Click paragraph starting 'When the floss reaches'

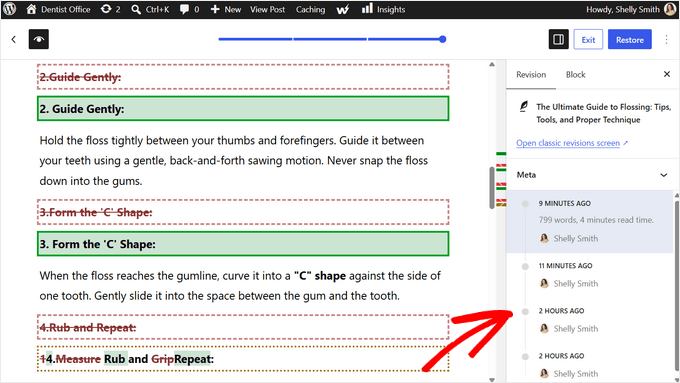point(241,286)
